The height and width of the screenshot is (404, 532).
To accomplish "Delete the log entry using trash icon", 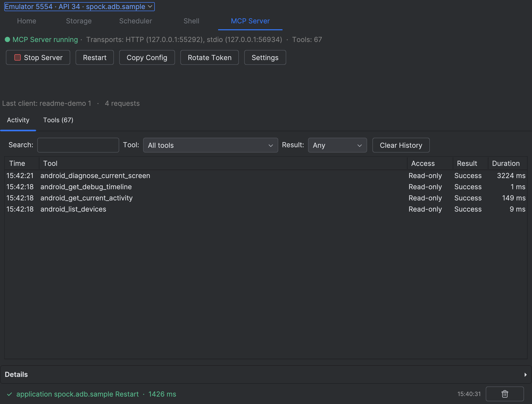I will pos(505,394).
